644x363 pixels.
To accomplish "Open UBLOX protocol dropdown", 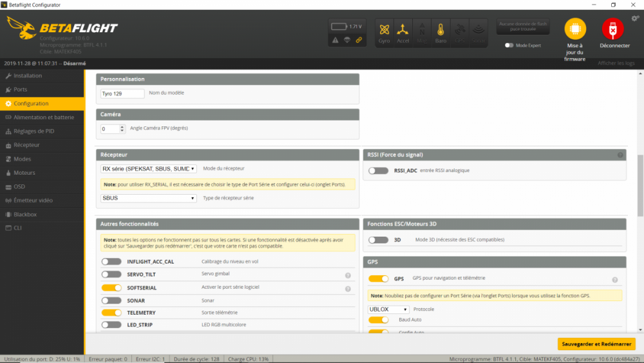I will point(388,309).
